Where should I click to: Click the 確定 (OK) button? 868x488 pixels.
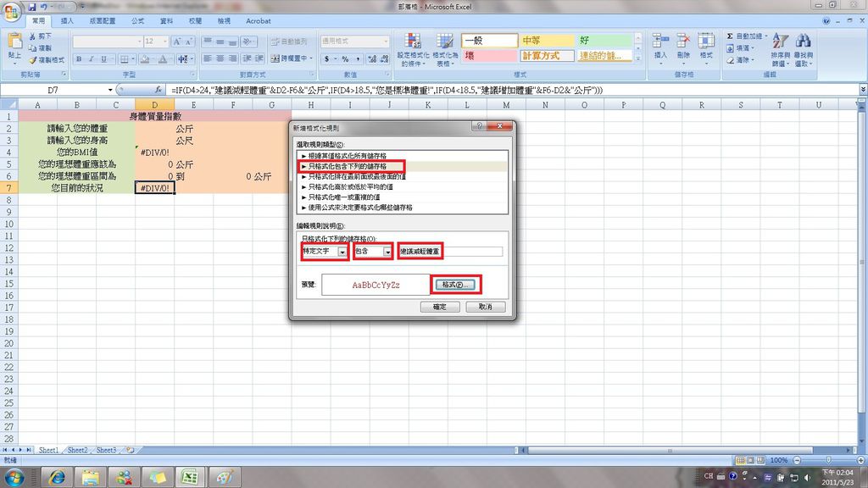pyautogui.click(x=440, y=307)
